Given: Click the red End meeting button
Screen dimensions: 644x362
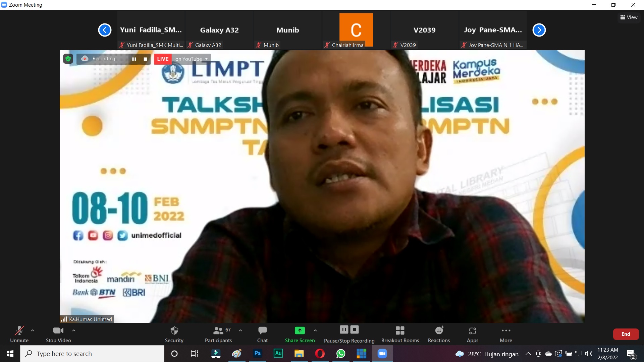Looking at the screenshot, I should point(626,334).
